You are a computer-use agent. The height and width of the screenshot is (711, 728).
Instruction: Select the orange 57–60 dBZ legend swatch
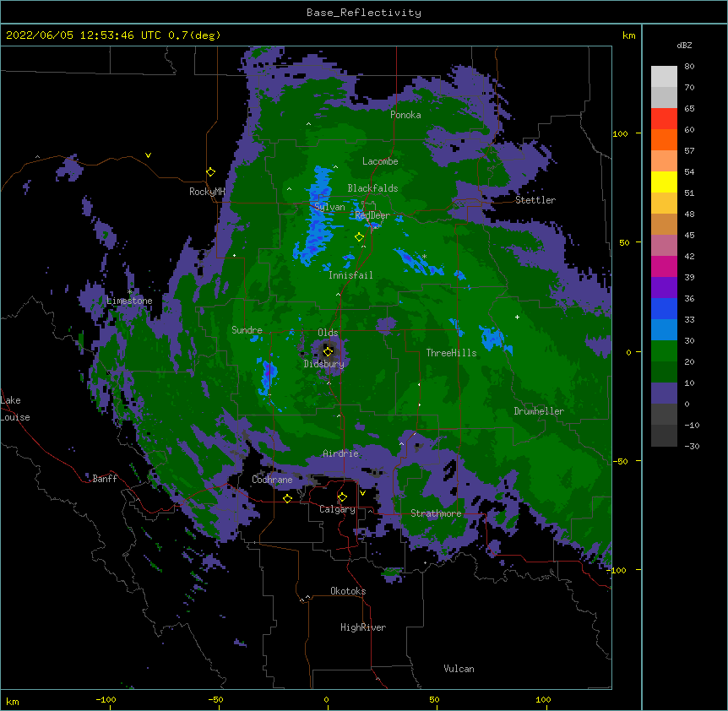point(664,139)
